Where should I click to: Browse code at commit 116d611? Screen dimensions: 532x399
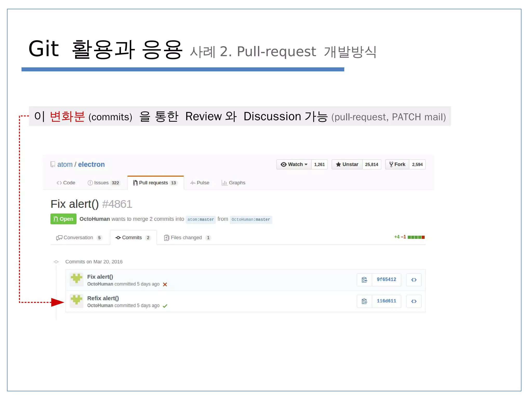tap(414, 301)
